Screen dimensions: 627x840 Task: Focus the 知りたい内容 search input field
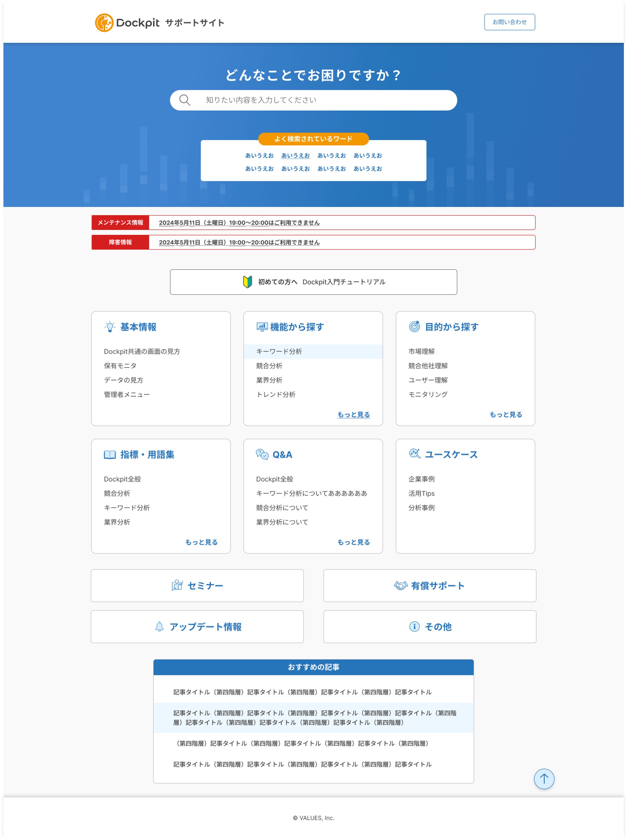(x=313, y=100)
